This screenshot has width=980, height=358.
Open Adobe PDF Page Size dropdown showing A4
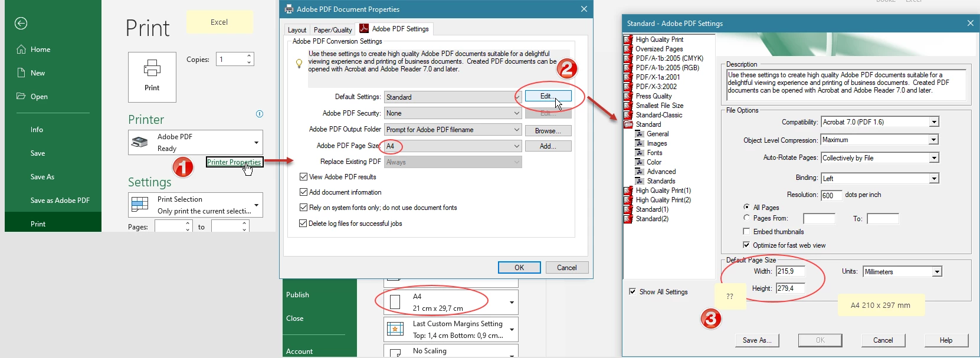[x=453, y=146]
